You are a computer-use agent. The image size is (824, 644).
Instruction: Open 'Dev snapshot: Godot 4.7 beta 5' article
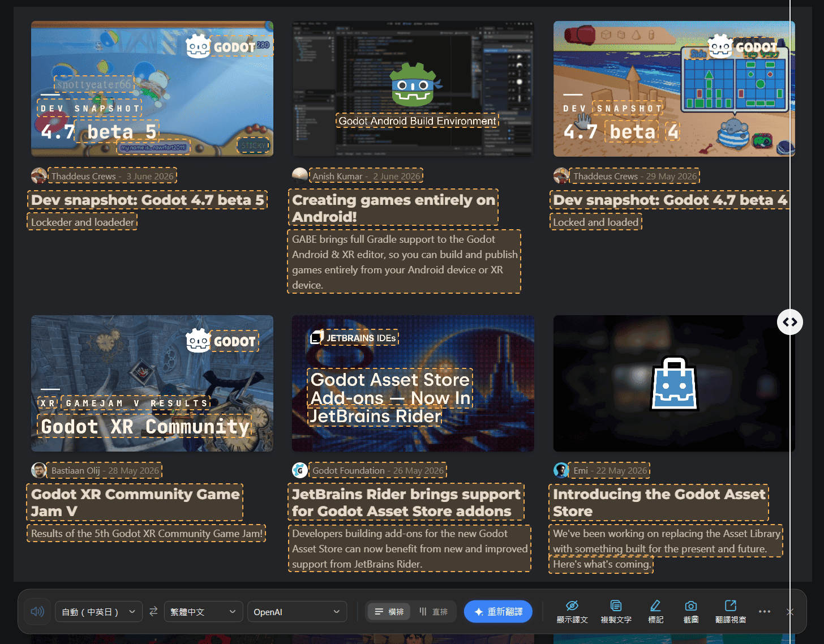click(x=147, y=200)
